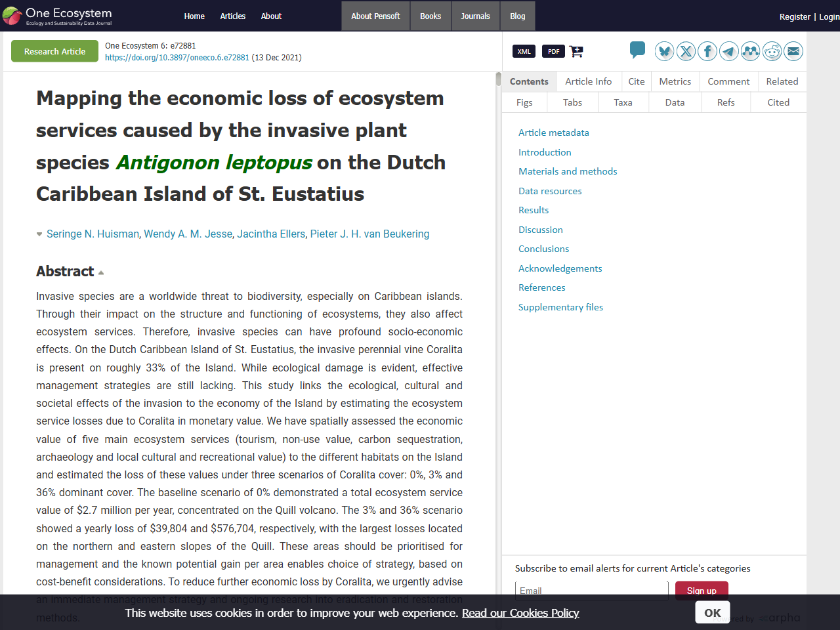Image resolution: width=840 pixels, height=630 pixels.
Task: Read our Cookies Policy link
Action: pyautogui.click(x=520, y=613)
